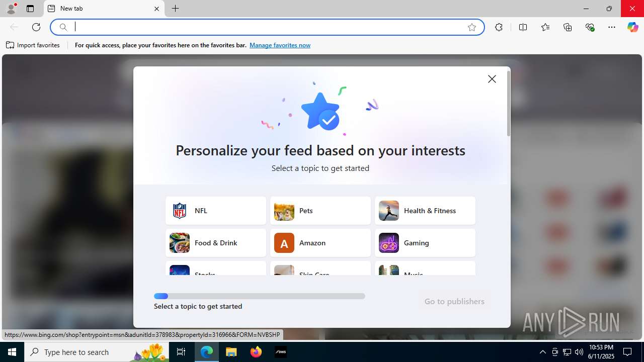Screen dimensions: 644x362
Task: Select the NFL topic
Action: pyautogui.click(x=216, y=211)
